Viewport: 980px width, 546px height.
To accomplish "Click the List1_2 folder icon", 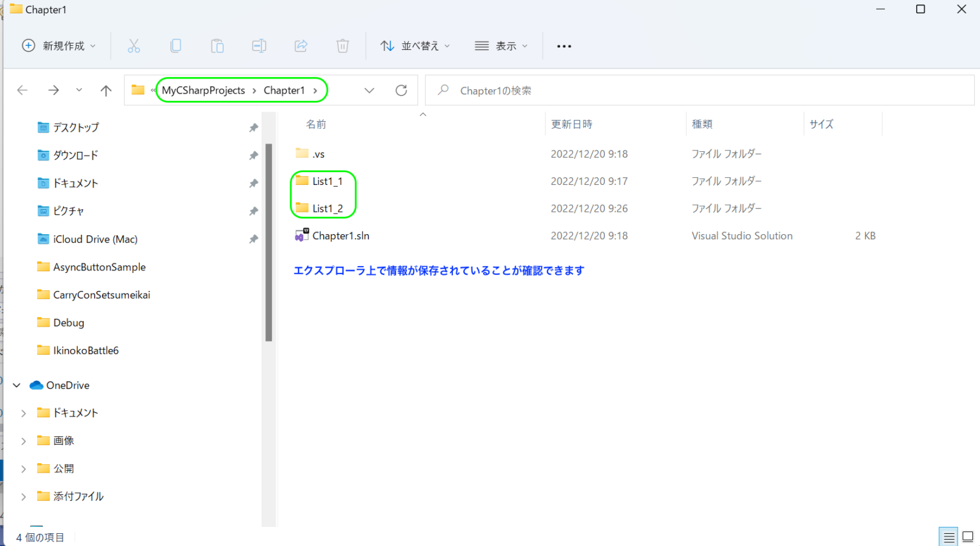I will click(x=302, y=207).
